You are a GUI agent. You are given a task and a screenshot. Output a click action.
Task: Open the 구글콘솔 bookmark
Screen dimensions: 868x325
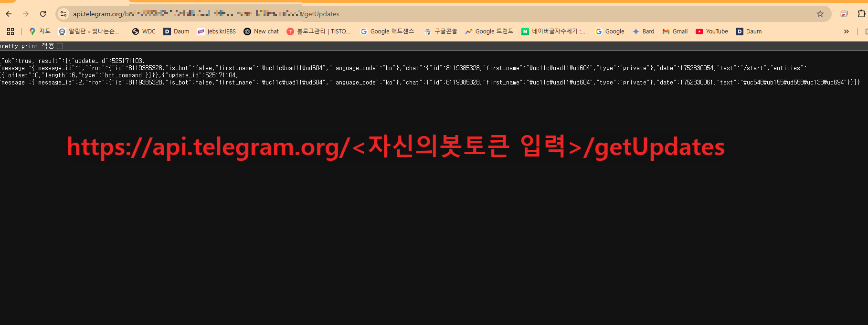pos(441,31)
